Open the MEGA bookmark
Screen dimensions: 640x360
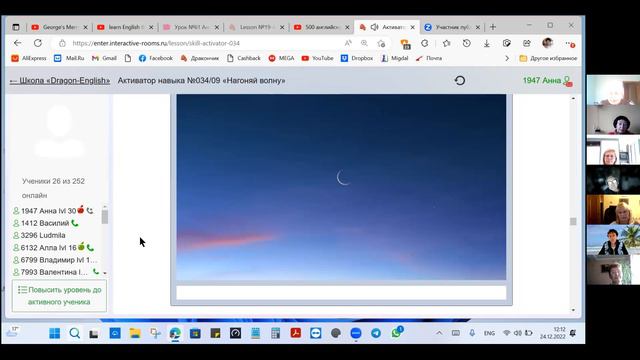click(281, 58)
